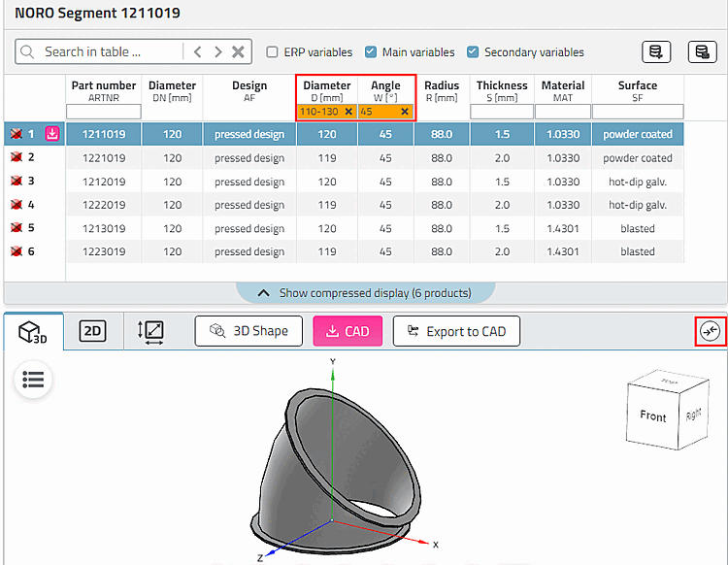Viewport: 728px width, 565px height.
Task: Click 'blasted' surface in row 5
Action: [x=638, y=228]
